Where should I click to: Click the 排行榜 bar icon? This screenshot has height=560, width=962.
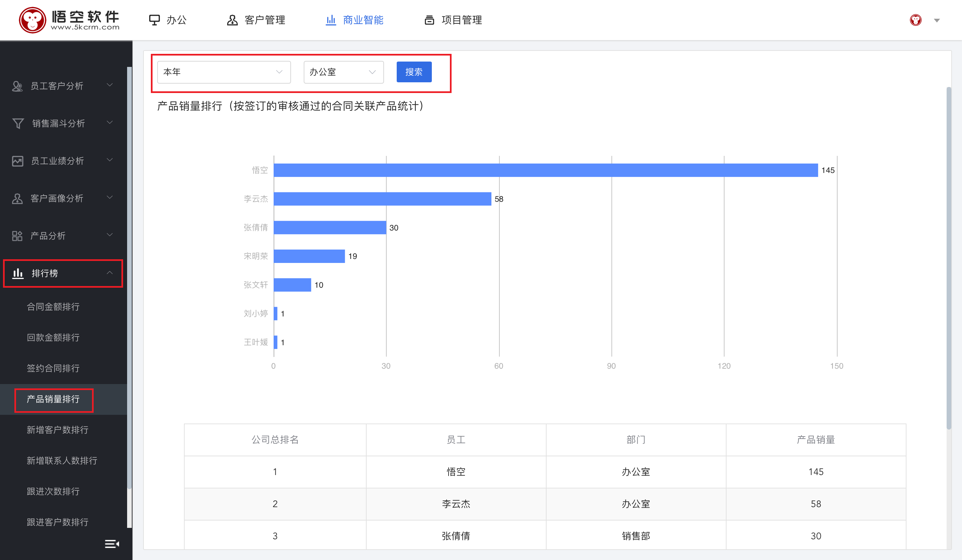pyautogui.click(x=17, y=273)
